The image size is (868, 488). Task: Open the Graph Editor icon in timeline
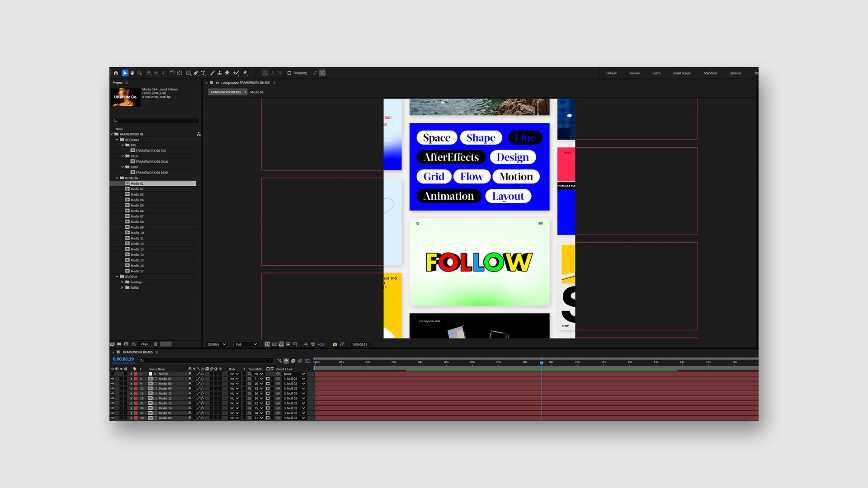click(307, 361)
